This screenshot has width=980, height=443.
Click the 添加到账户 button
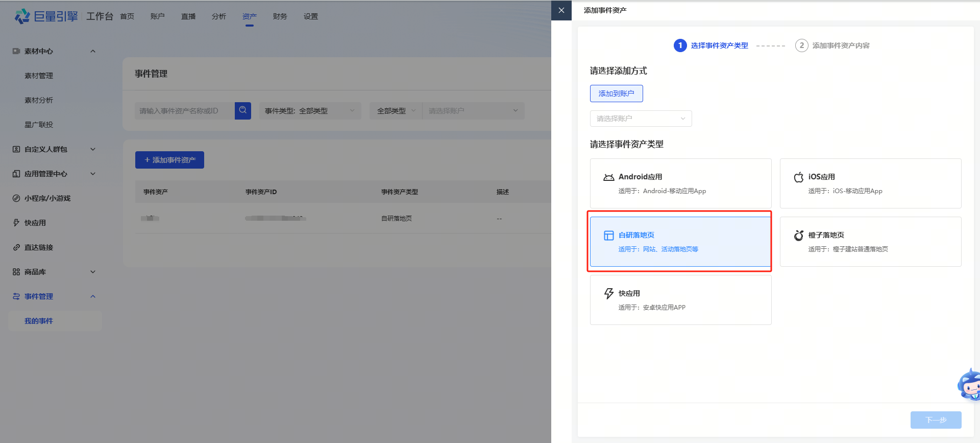pyautogui.click(x=616, y=94)
